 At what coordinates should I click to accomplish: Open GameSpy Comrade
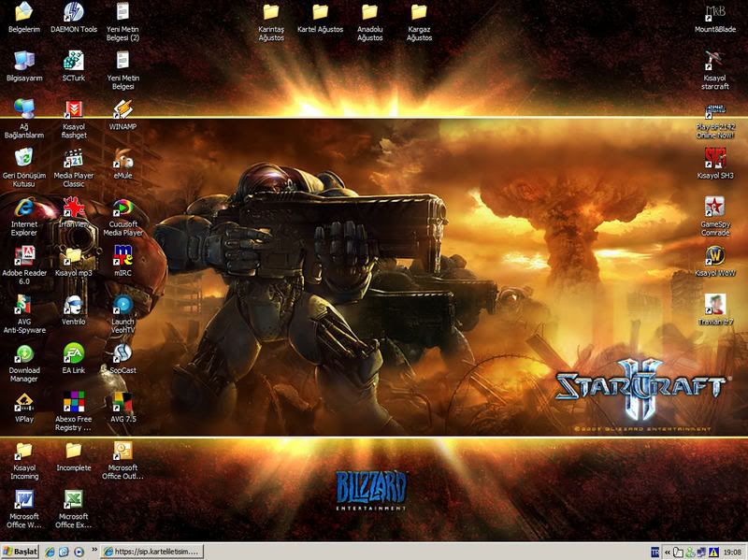point(715,217)
